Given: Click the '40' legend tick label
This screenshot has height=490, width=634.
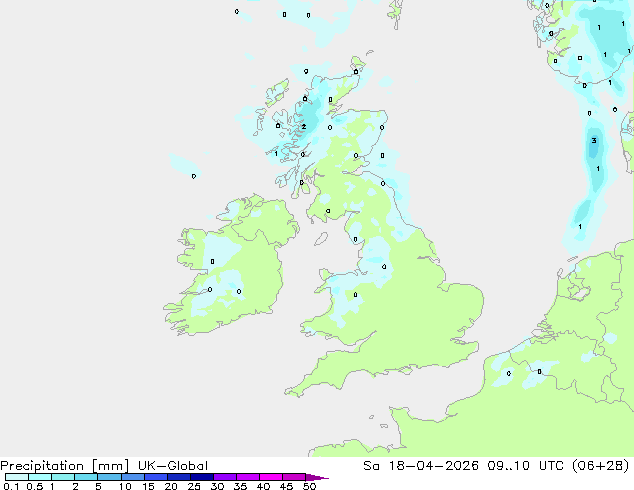Looking at the screenshot, I should pyautogui.click(x=263, y=486).
